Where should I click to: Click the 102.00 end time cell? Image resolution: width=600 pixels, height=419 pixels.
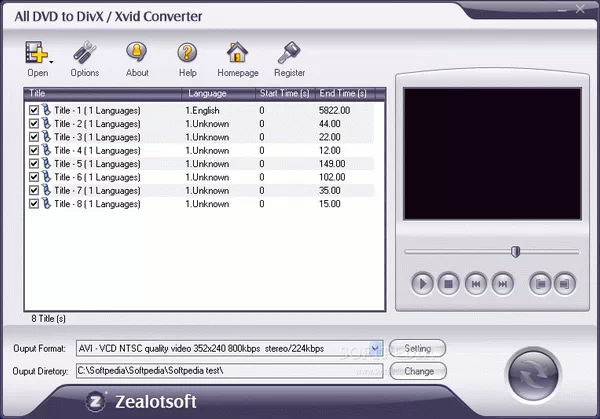tap(332, 177)
